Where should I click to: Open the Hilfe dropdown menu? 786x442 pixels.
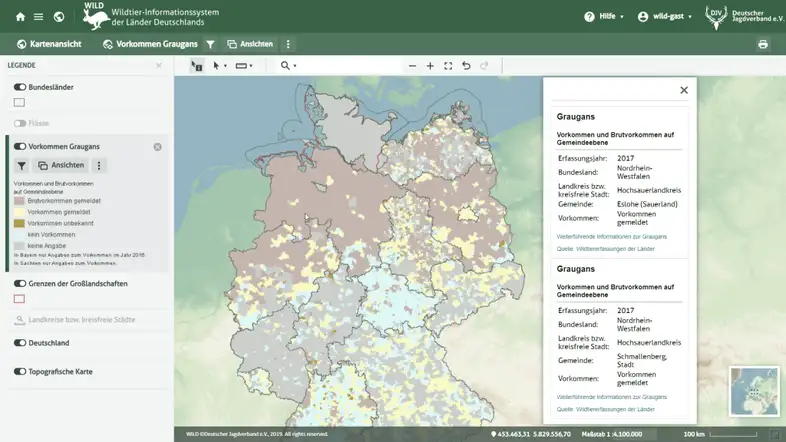click(604, 17)
